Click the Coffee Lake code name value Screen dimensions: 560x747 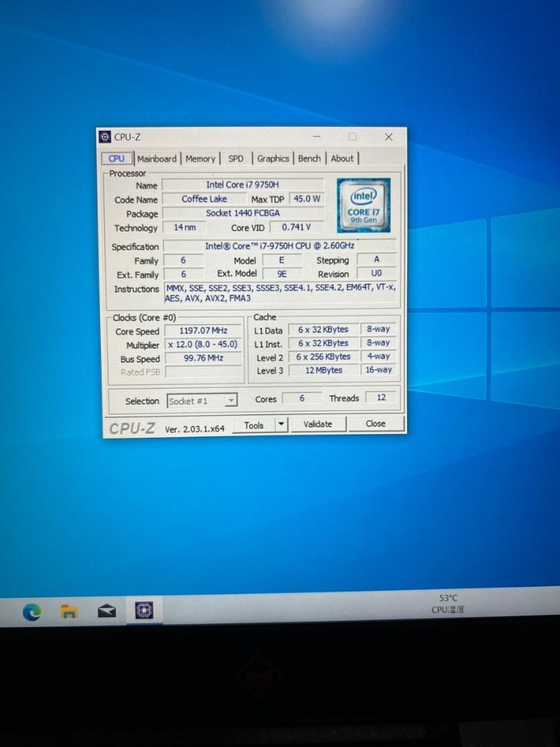[204, 199]
